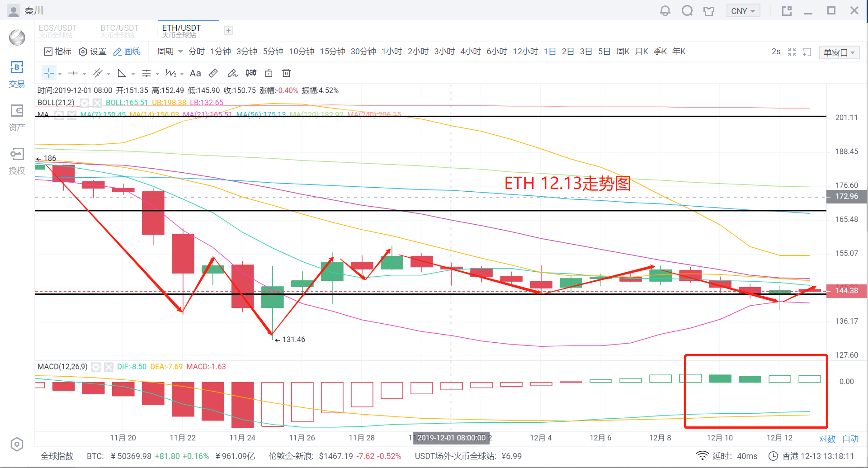Toggle 自动 auto scale
Image resolution: width=868 pixels, height=468 pixels.
click(850, 439)
